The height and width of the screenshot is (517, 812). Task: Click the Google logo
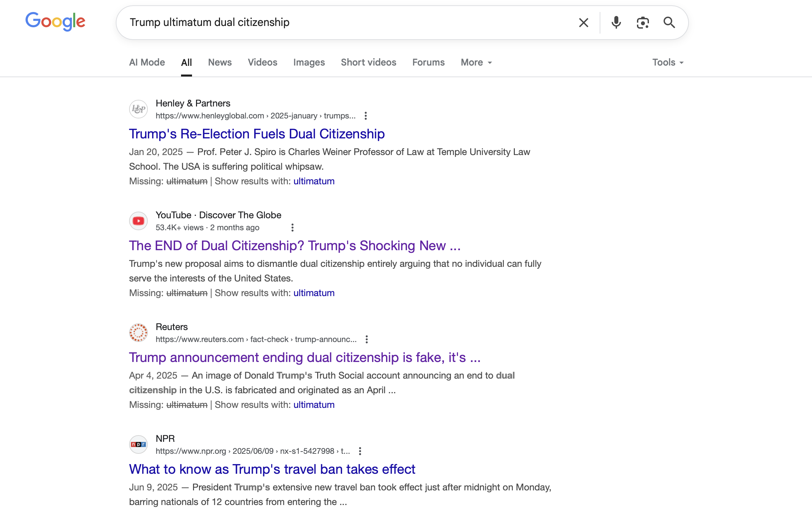(x=55, y=22)
